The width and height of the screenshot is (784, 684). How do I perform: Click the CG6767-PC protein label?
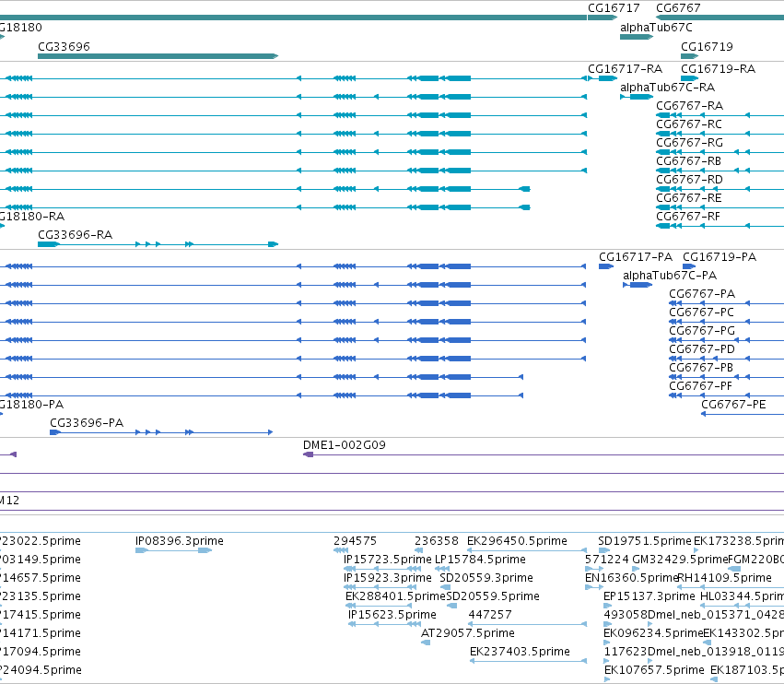point(701,313)
